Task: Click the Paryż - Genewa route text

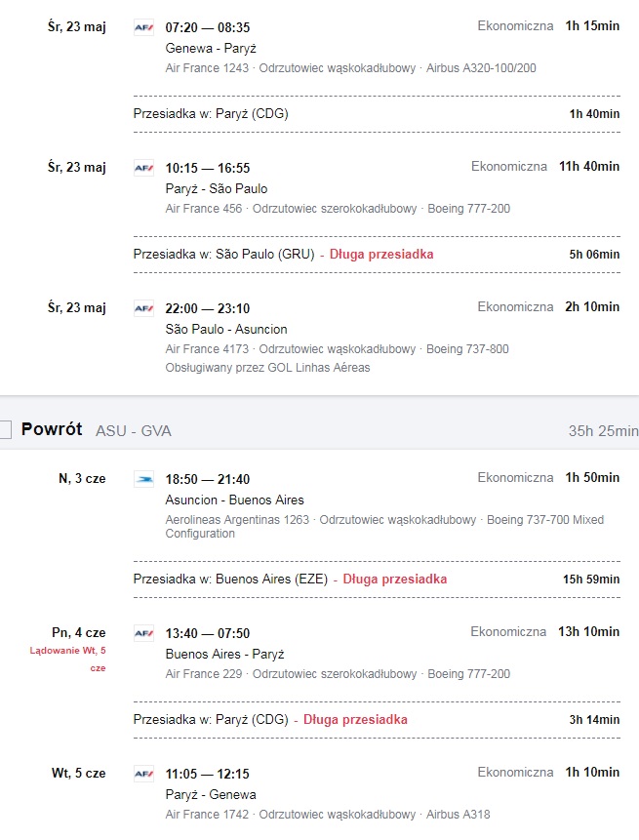Action: pos(211,794)
